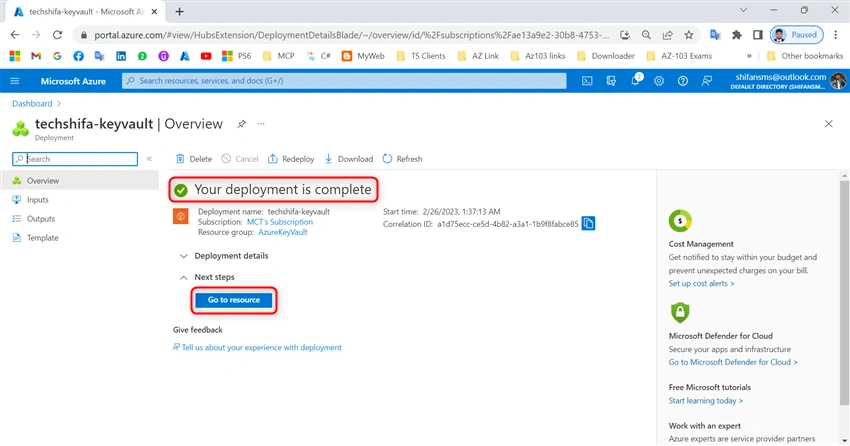Open portal settings gear
The height and width of the screenshot is (446, 850).
pyautogui.click(x=659, y=81)
